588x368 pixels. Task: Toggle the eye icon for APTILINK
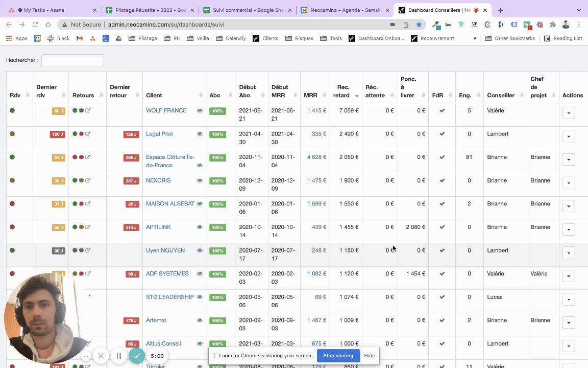pyautogui.click(x=200, y=227)
